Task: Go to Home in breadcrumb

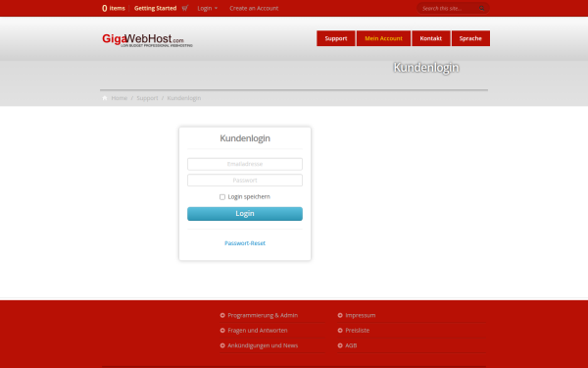Action: 120,98
